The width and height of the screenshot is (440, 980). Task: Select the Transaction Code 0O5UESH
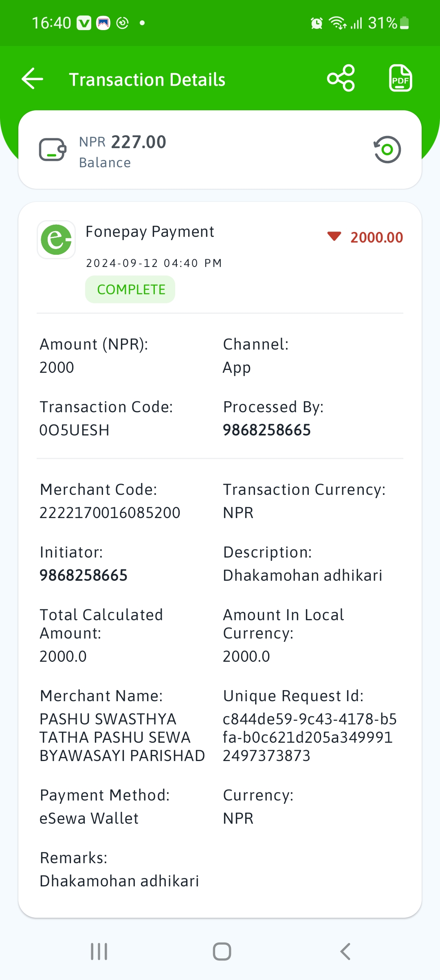point(75,430)
